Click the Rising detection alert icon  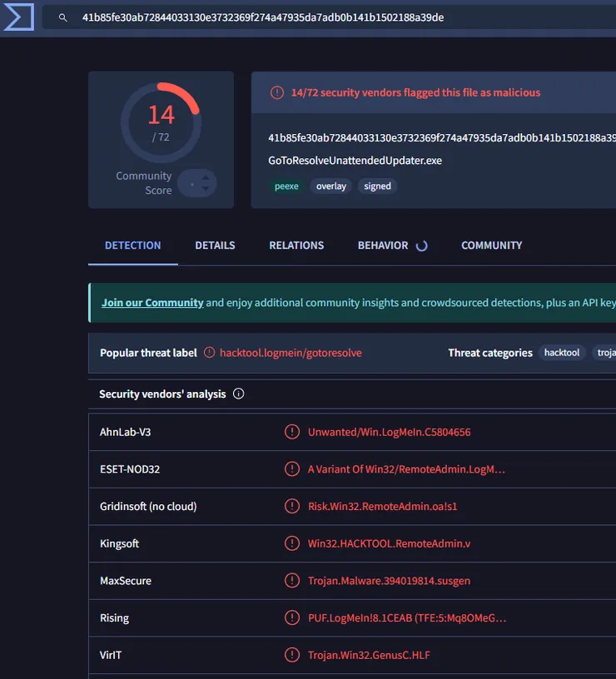pos(292,618)
